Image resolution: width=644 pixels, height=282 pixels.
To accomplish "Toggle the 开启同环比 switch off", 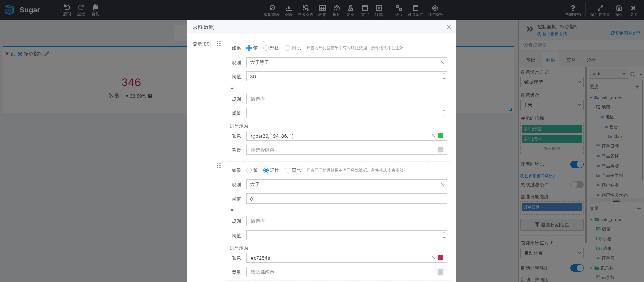I will [577, 164].
